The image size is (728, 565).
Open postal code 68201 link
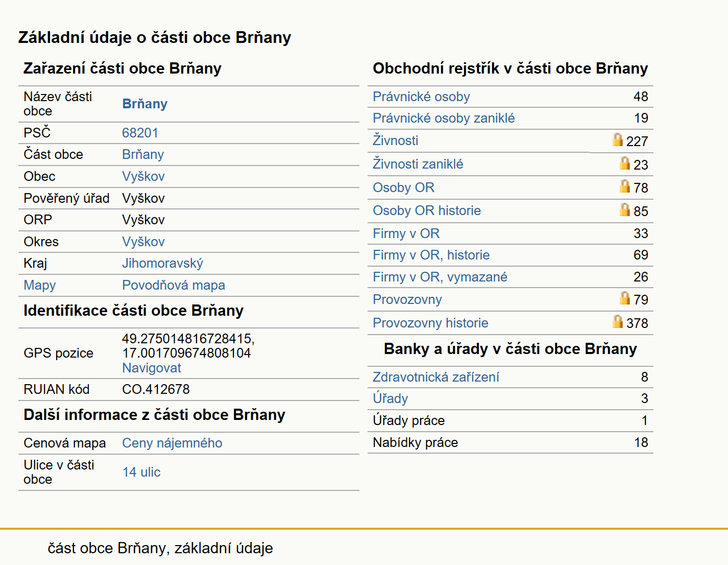(x=140, y=133)
